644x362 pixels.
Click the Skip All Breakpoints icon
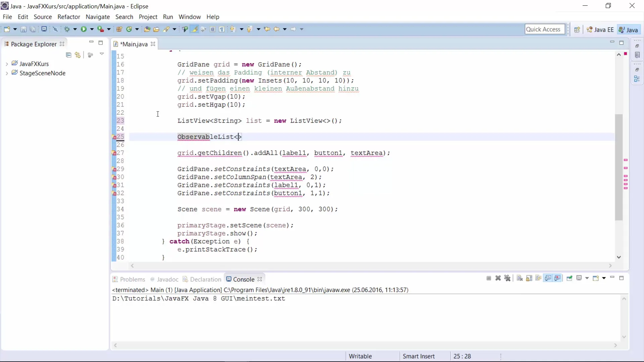[x=55, y=29]
